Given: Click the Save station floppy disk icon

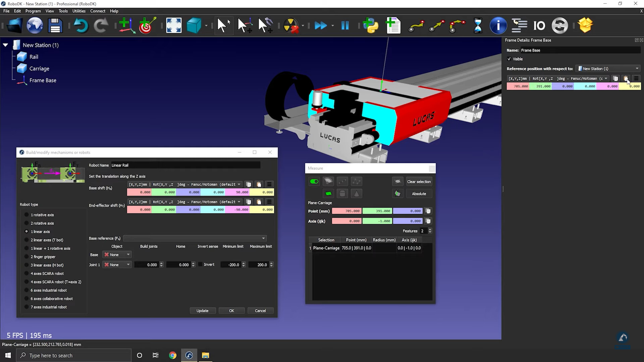Looking at the screenshot, I should [x=55, y=25].
